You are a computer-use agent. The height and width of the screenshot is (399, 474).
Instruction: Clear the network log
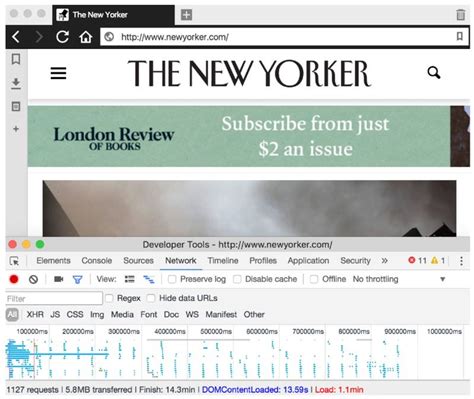[33, 279]
